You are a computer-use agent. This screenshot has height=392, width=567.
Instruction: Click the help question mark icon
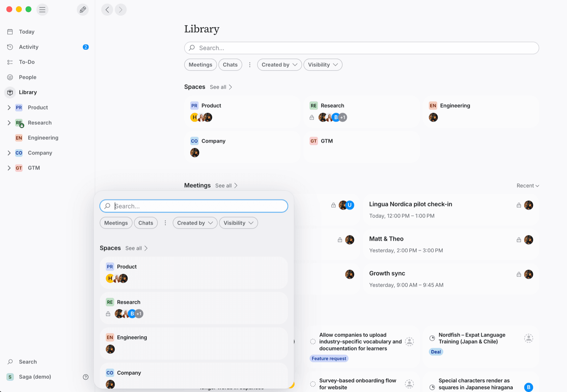tap(86, 377)
